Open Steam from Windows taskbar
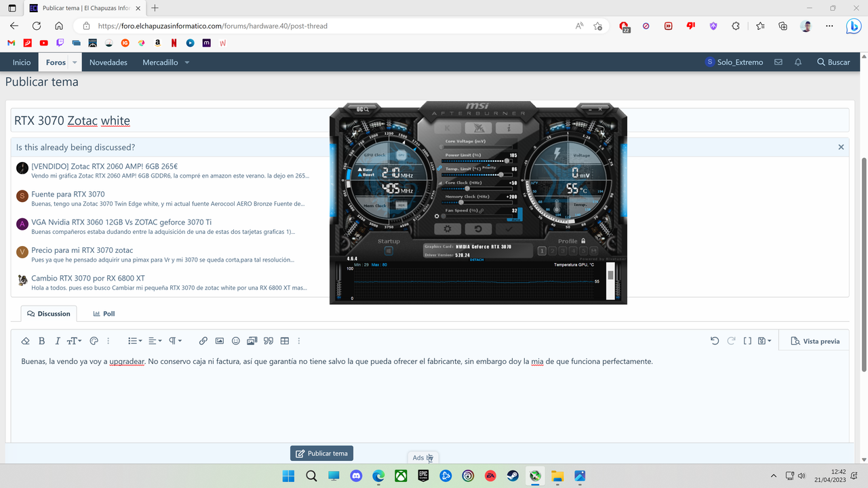The image size is (868, 488). click(513, 476)
